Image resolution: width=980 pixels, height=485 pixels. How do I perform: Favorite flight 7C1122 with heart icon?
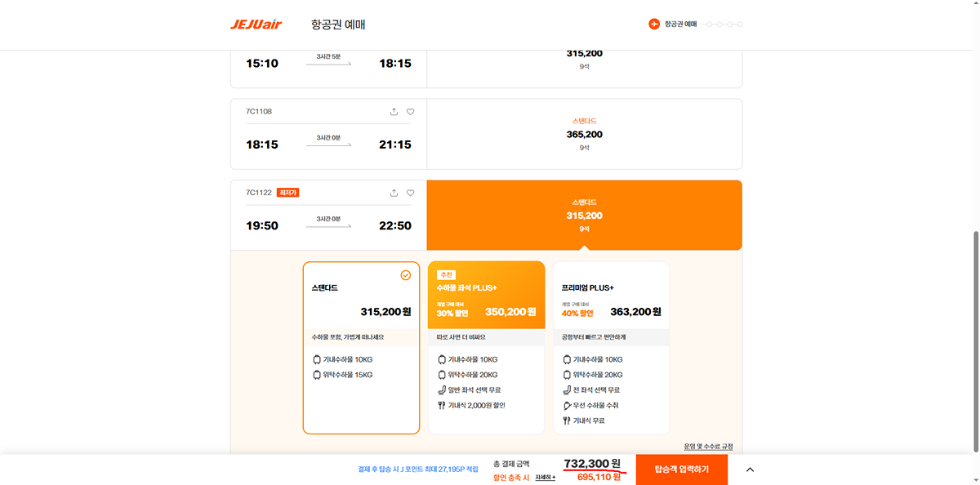411,193
